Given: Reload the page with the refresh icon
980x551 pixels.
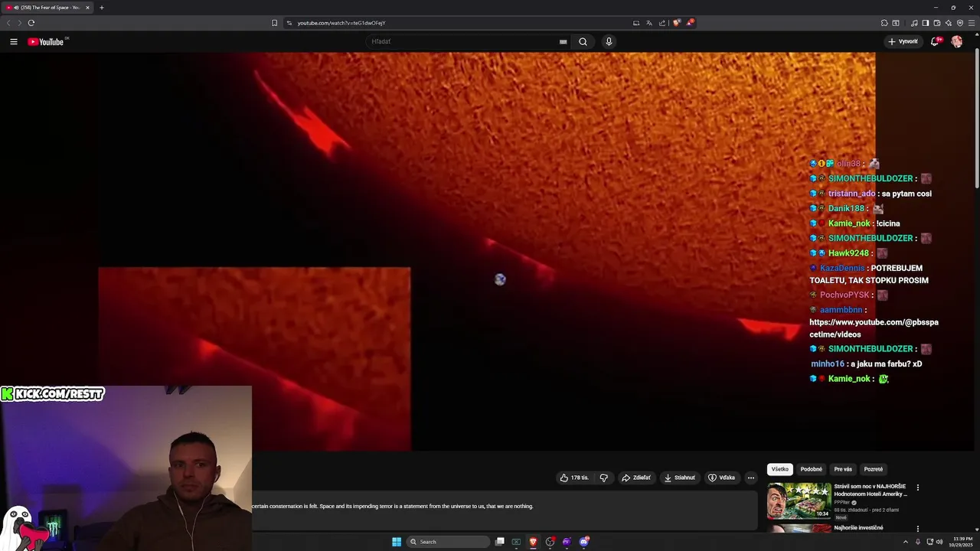Looking at the screenshot, I should (x=31, y=23).
